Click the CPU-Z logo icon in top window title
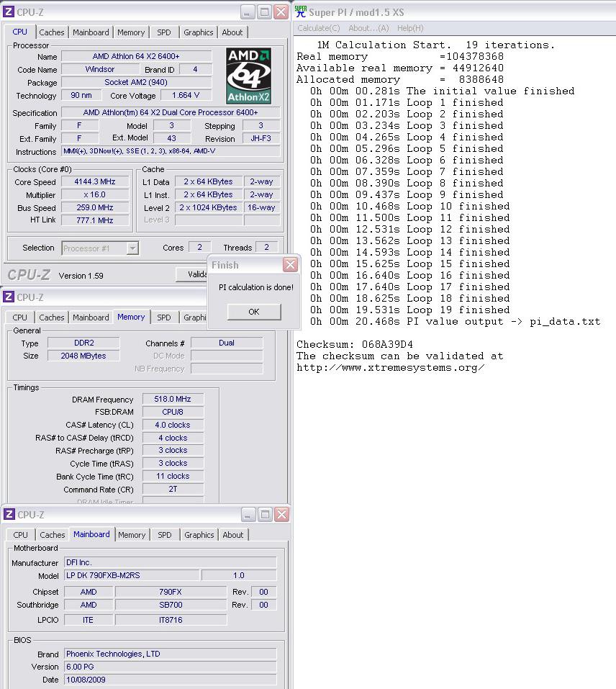This screenshot has width=616, height=689. pos(9,12)
